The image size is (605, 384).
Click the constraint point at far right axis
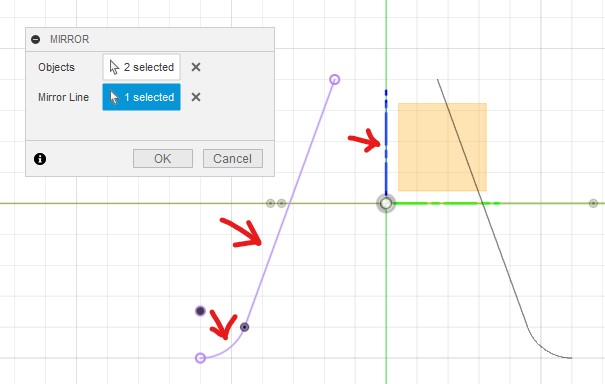point(593,203)
